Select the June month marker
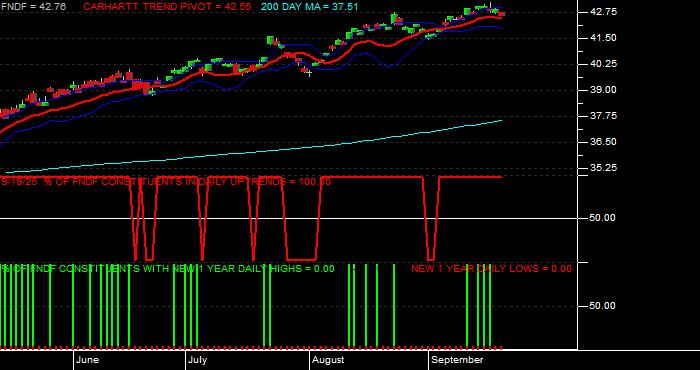 88,360
